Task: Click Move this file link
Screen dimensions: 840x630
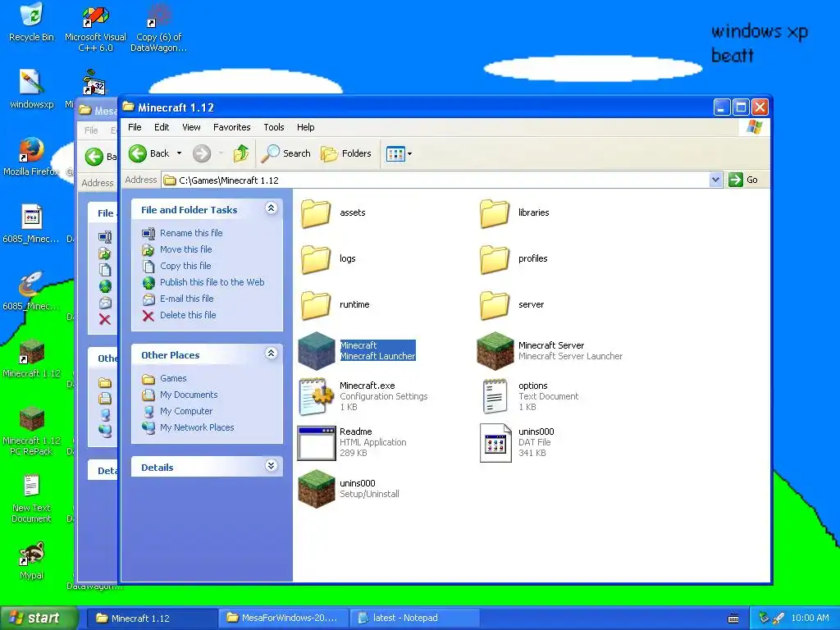Action: 186,249
